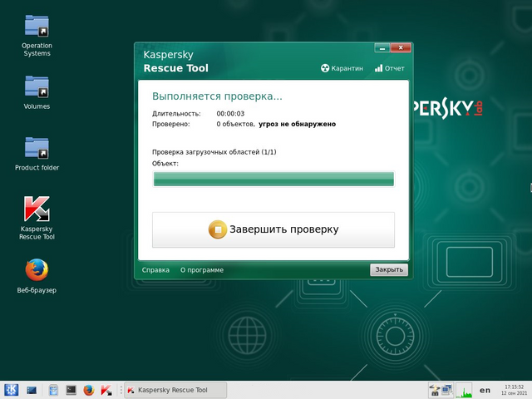
Task: Open the Отчет report section
Action: click(390, 68)
